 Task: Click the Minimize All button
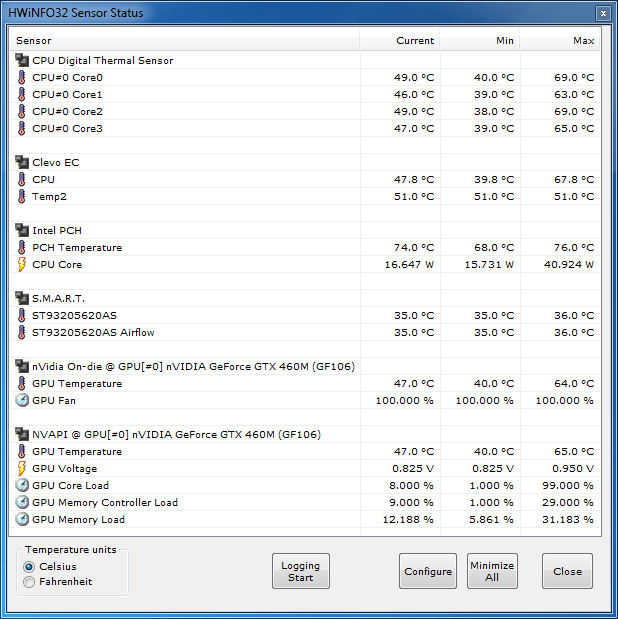492,571
